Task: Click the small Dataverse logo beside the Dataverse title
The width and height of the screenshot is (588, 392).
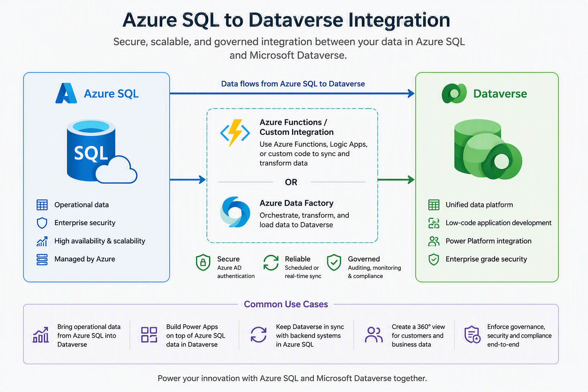Action: [454, 93]
